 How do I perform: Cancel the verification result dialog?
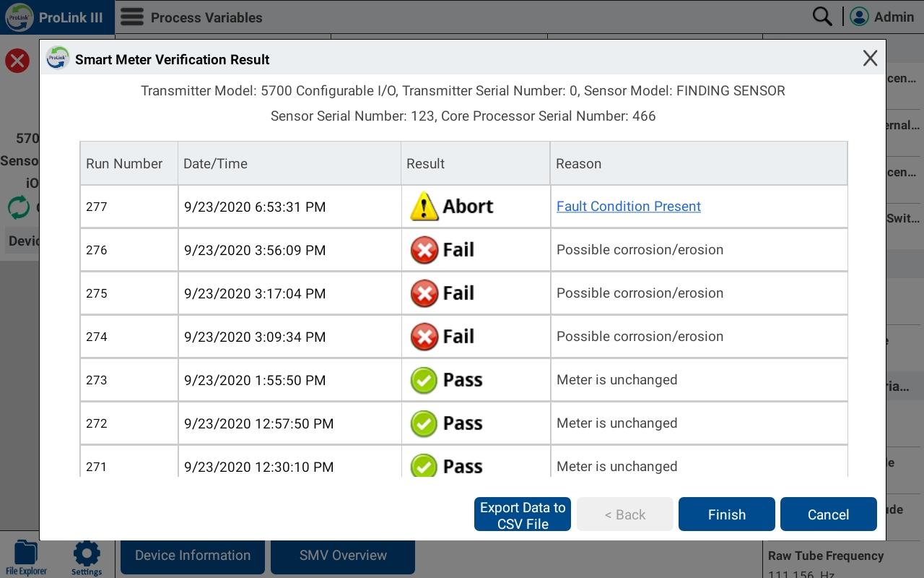point(828,514)
